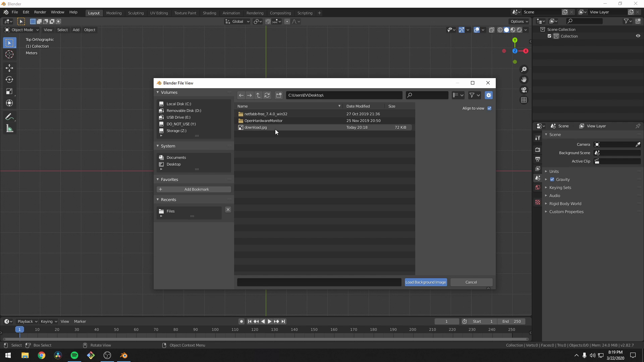This screenshot has width=644, height=362.
Task: Click the Cancel button in file dialog
Action: (471, 282)
